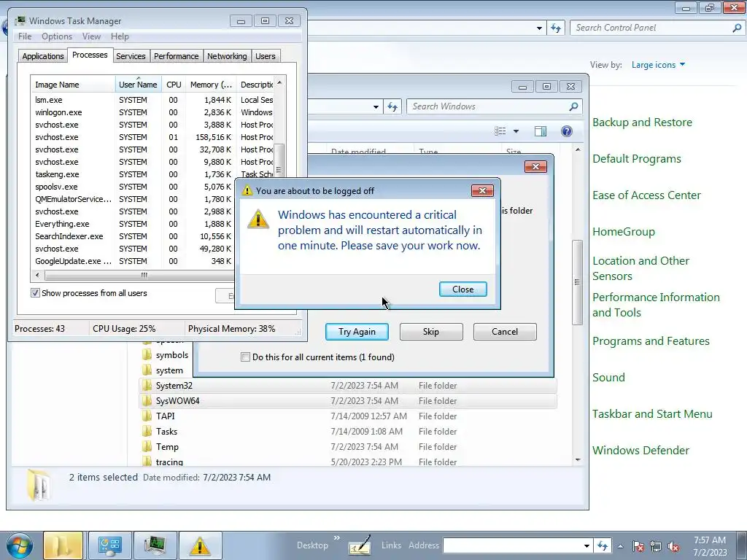747x560 pixels.
Task: Open Task Manager File menu
Action: tap(25, 36)
